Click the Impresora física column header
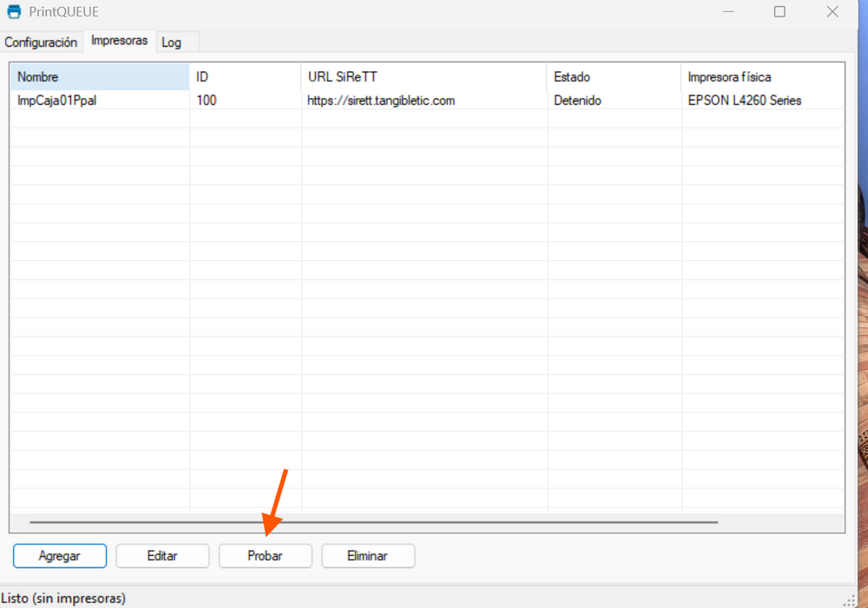868x608 pixels. [x=763, y=77]
